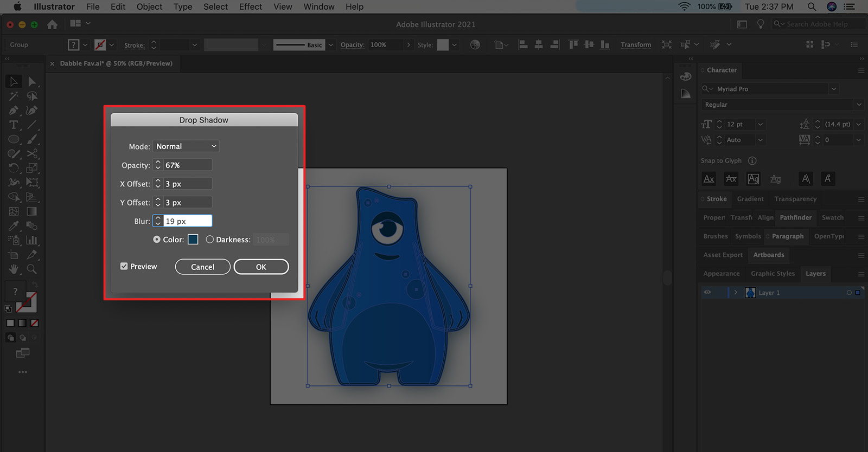Select the Magic Wand tool
This screenshot has width=868, height=452.
pos(14,96)
